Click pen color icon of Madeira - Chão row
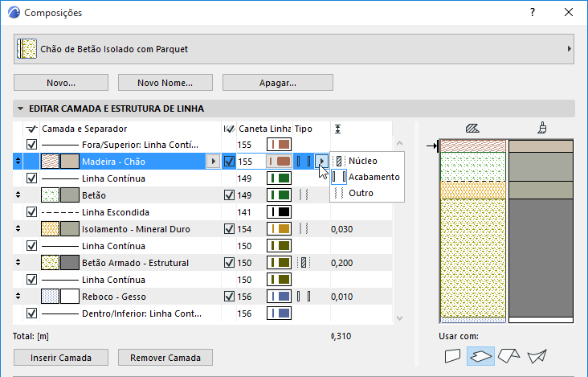This screenshot has height=377, width=588. click(x=279, y=162)
